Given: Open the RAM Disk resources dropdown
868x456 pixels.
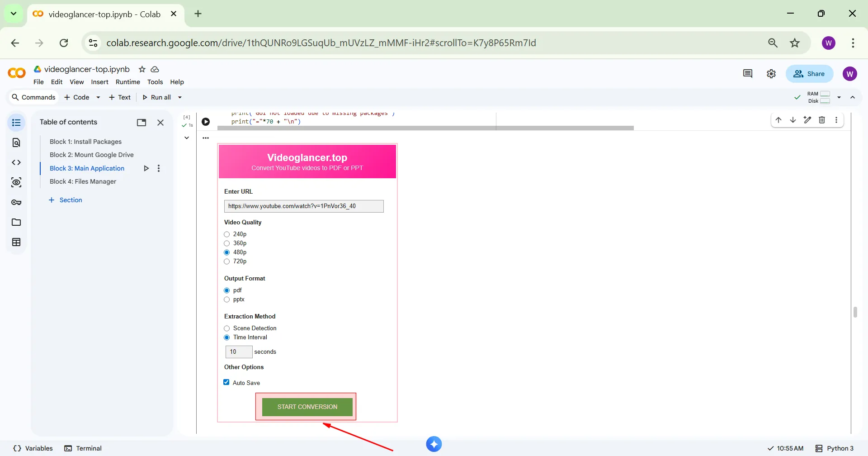Looking at the screenshot, I should coord(839,97).
